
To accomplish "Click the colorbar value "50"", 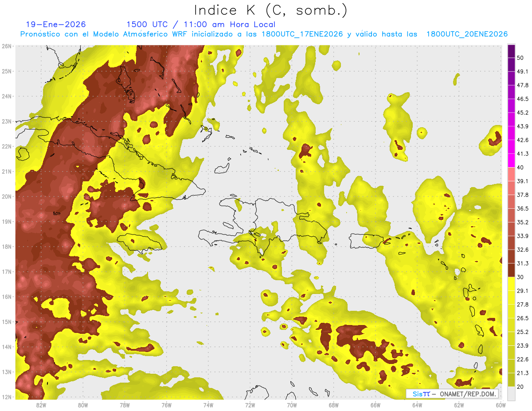I will [520, 58].
